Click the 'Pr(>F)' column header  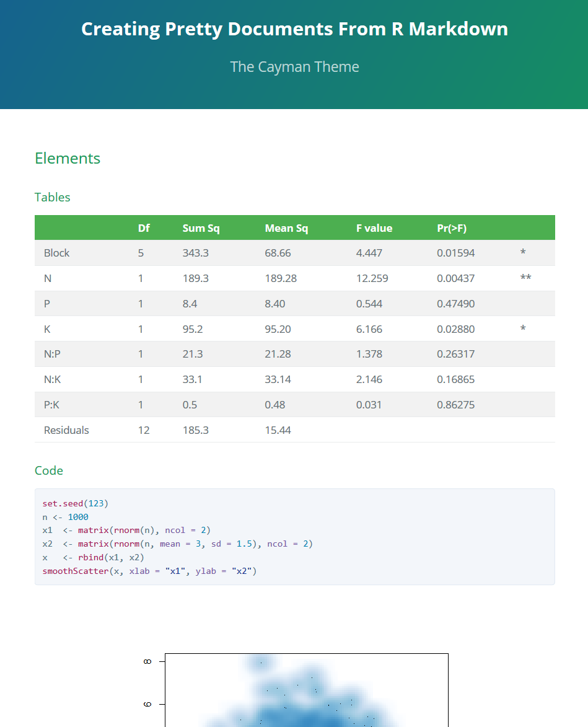[452, 228]
